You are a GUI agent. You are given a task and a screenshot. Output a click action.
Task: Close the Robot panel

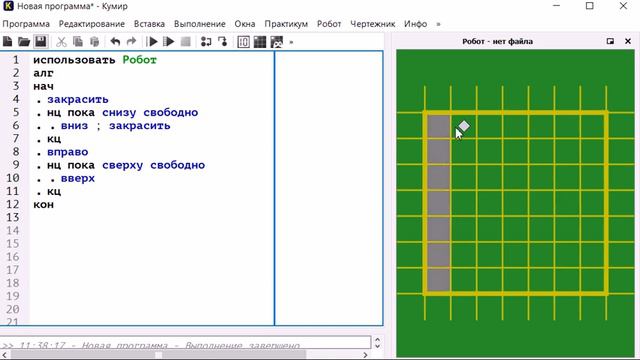[628, 41]
